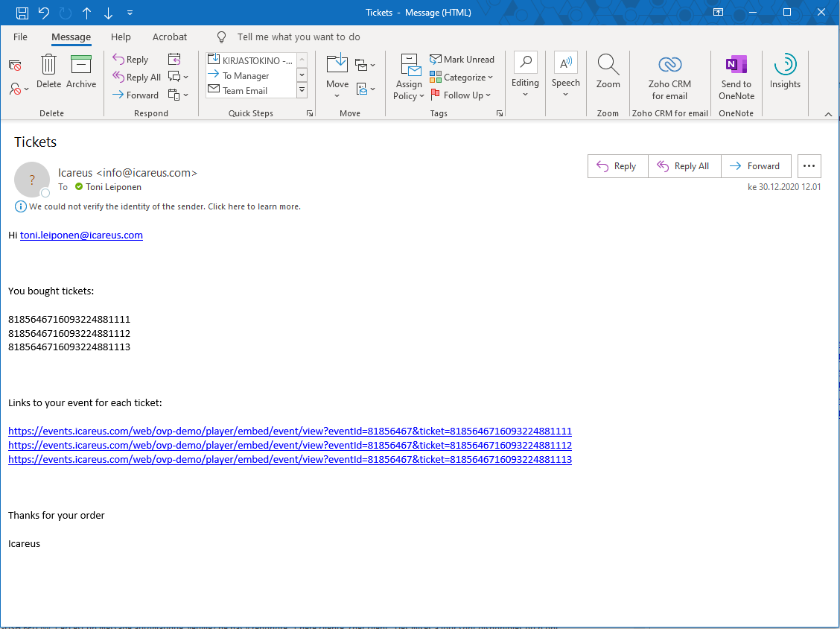Click Reply button in message header
Screen dimensions: 840x629
[x=617, y=166]
